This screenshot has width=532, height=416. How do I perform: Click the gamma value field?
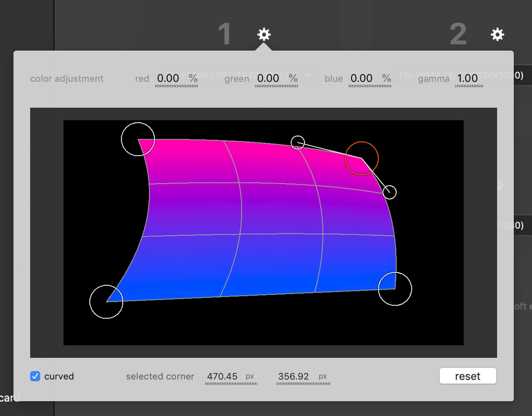pyautogui.click(x=467, y=78)
